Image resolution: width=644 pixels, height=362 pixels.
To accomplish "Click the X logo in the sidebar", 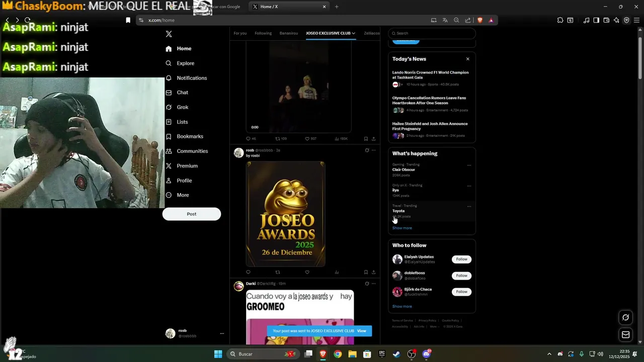I will click(169, 34).
